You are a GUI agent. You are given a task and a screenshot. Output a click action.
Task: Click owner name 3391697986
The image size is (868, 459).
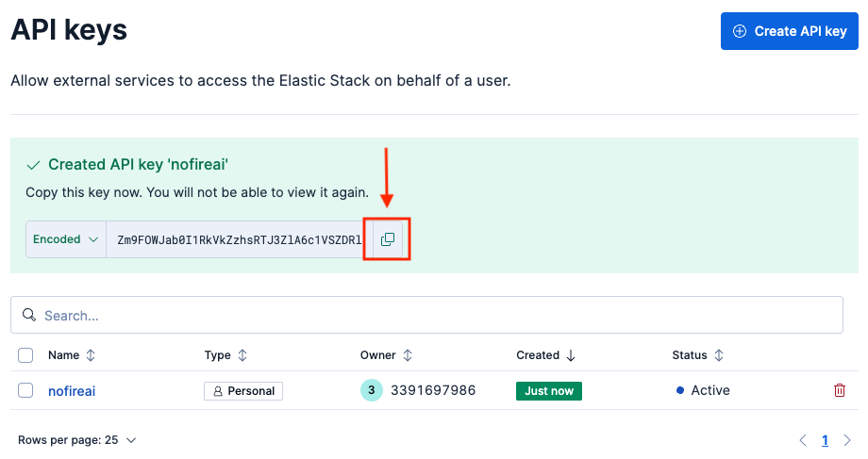(433, 390)
